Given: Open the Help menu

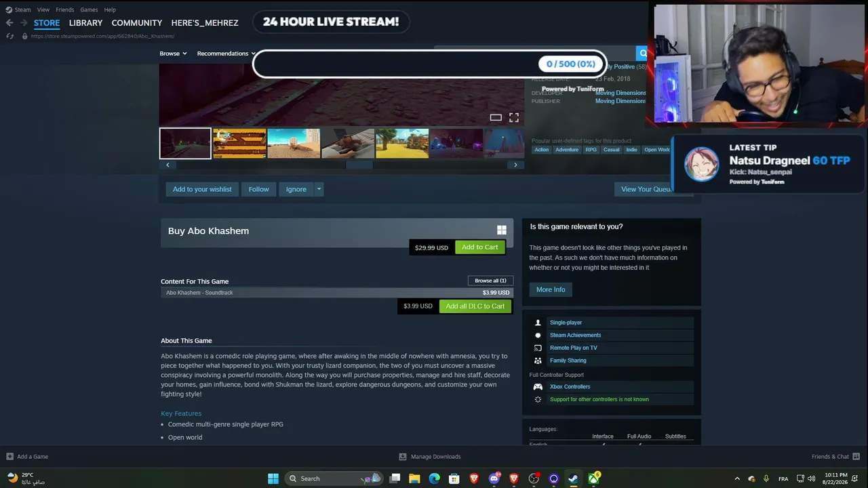Looking at the screenshot, I should (x=110, y=9).
